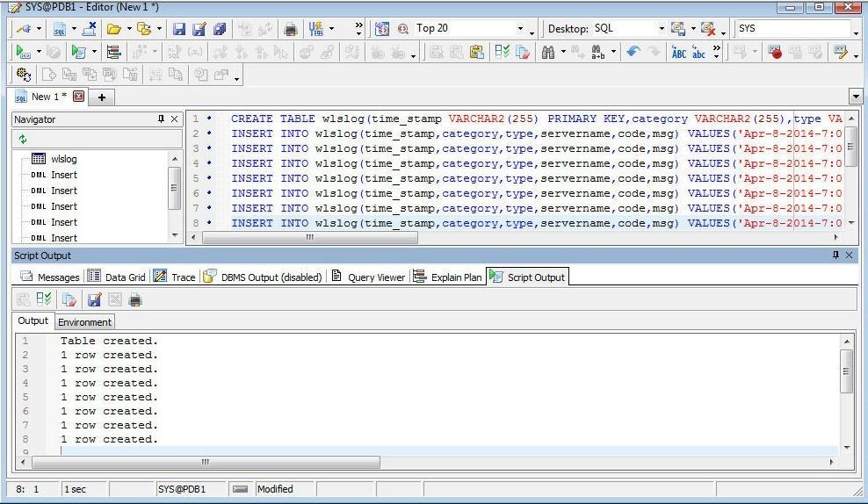
Task: Close the Navigator panel
Action: pyautogui.click(x=174, y=119)
